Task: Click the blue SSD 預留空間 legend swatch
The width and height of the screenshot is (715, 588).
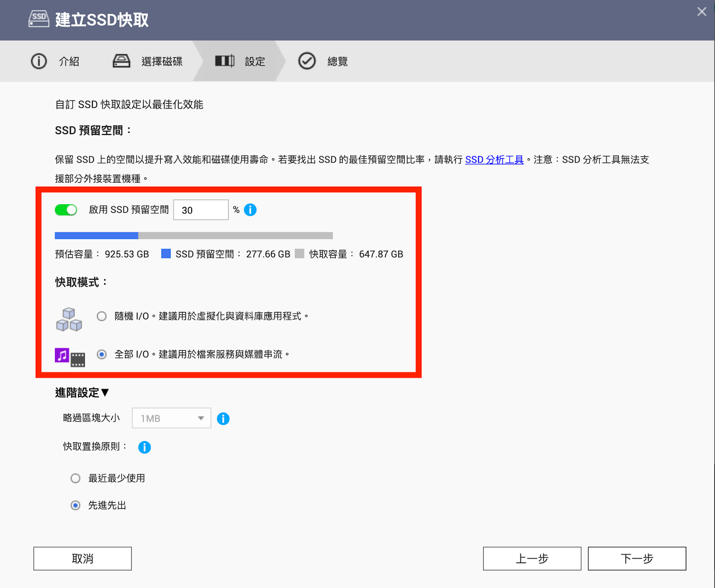Action: click(x=166, y=254)
